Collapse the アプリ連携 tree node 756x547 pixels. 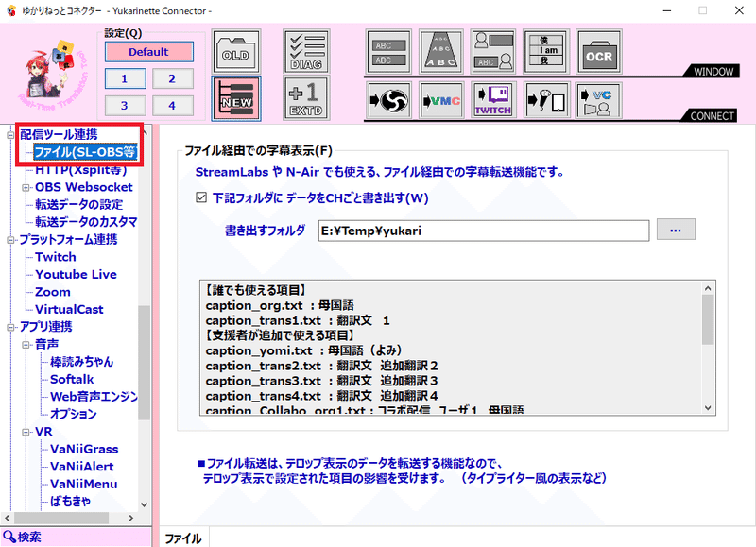pos(10,327)
